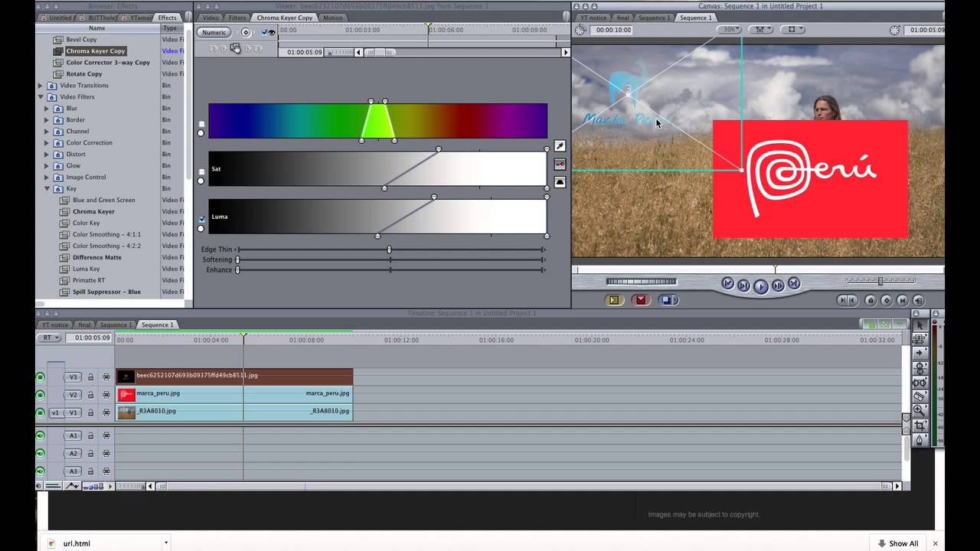Open the url.html downloaded file
Screen dimensions: 980x551
click(77, 543)
